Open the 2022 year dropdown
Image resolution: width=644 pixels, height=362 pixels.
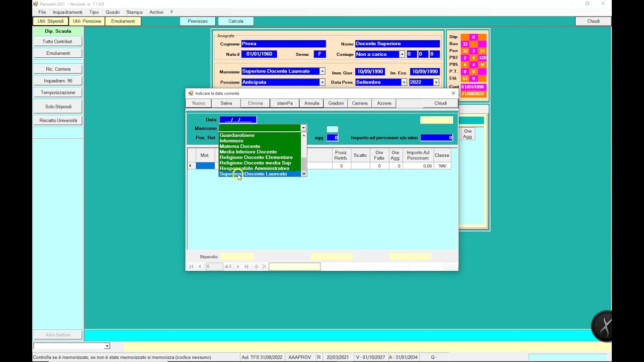coord(436,82)
